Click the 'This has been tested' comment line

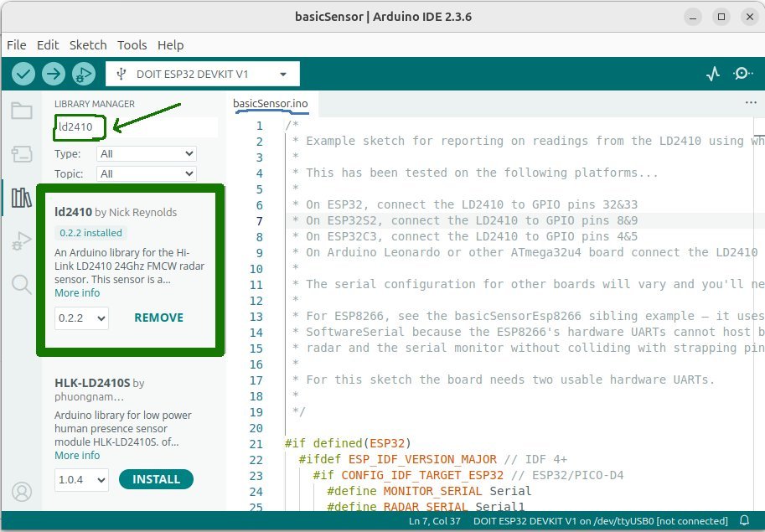pyautogui.click(x=476, y=173)
